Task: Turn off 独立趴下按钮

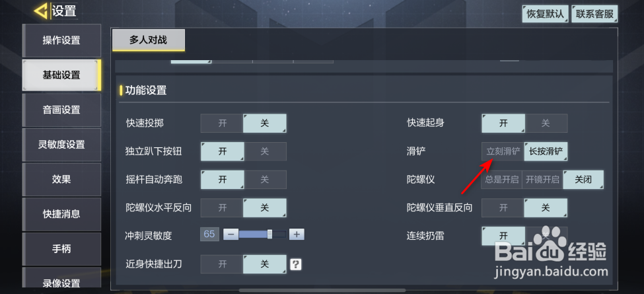Action: click(265, 151)
